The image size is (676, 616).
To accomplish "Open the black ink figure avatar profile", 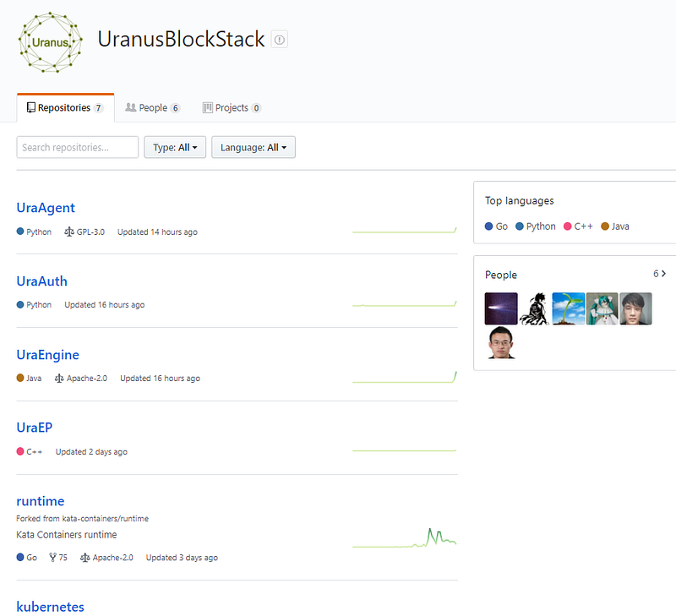I will tap(535, 308).
